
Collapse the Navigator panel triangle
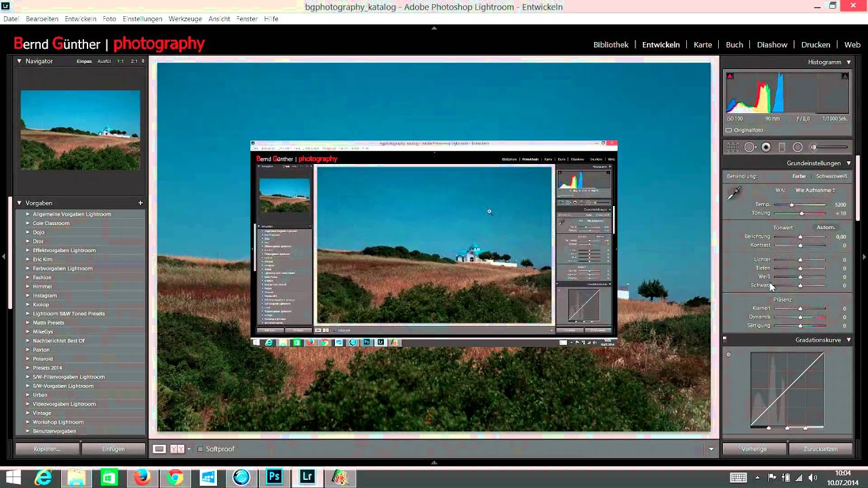(19, 61)
